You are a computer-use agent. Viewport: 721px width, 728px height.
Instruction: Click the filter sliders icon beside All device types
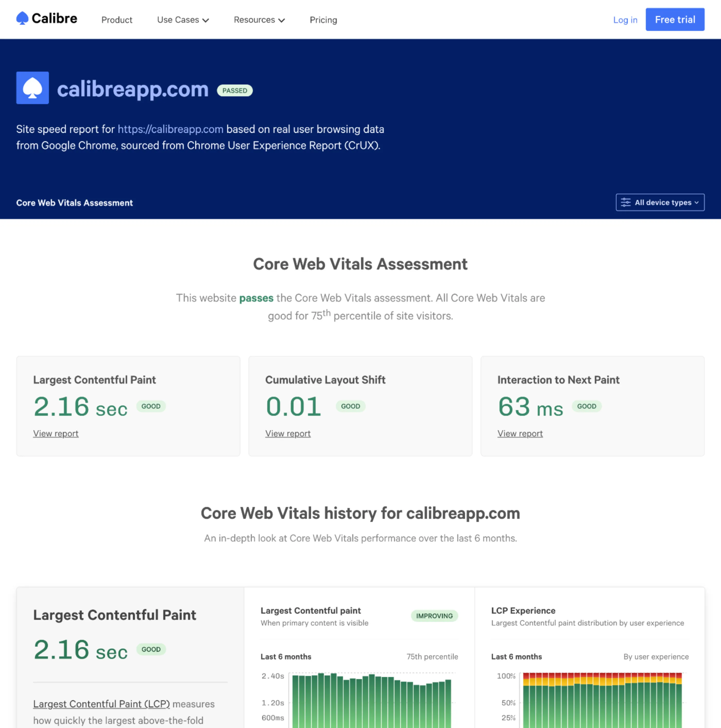point(626,202)
